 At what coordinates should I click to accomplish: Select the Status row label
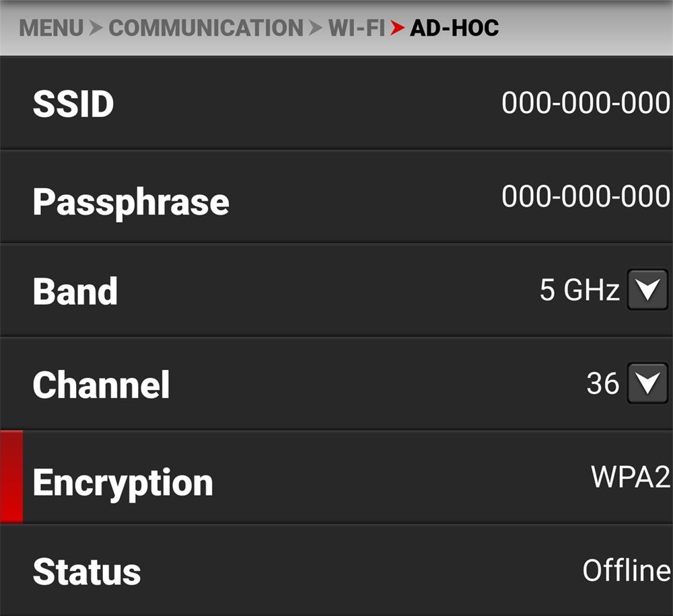point(86,572)
